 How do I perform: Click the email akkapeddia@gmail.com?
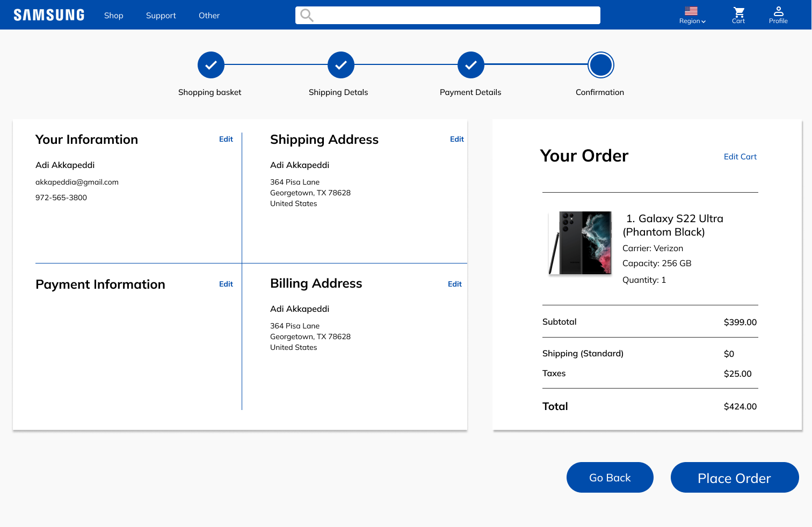tap(77, 182)
